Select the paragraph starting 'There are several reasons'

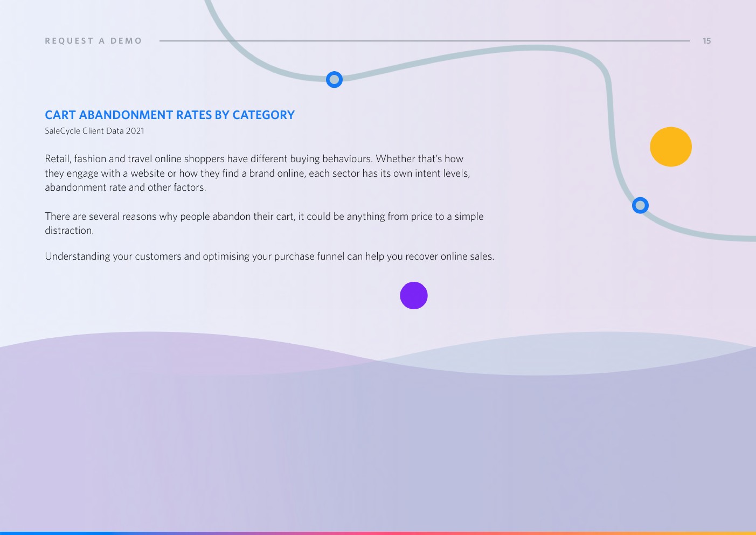(264, 223)
